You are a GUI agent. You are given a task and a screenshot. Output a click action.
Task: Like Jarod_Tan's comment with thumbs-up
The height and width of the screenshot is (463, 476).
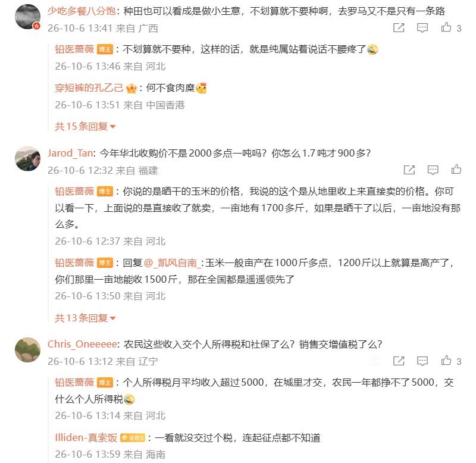click(456, 170)
